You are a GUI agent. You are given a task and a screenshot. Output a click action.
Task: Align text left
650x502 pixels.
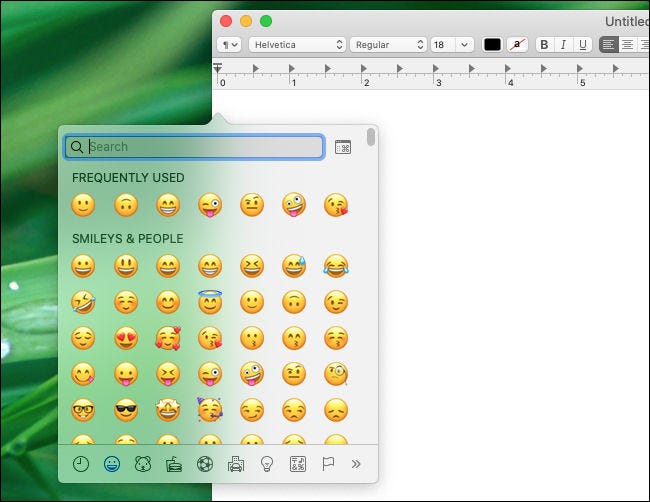click(x=609, y=45)
